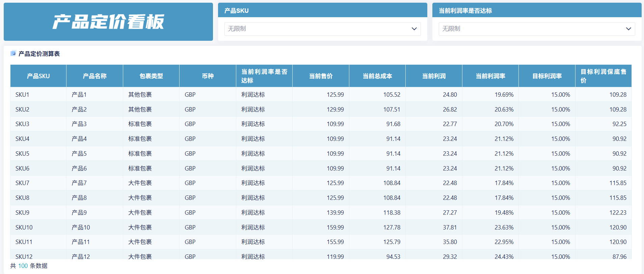Viewport: 644px width, 274px height.
Task: Click the 产品2 name cell
Action: 95,110
